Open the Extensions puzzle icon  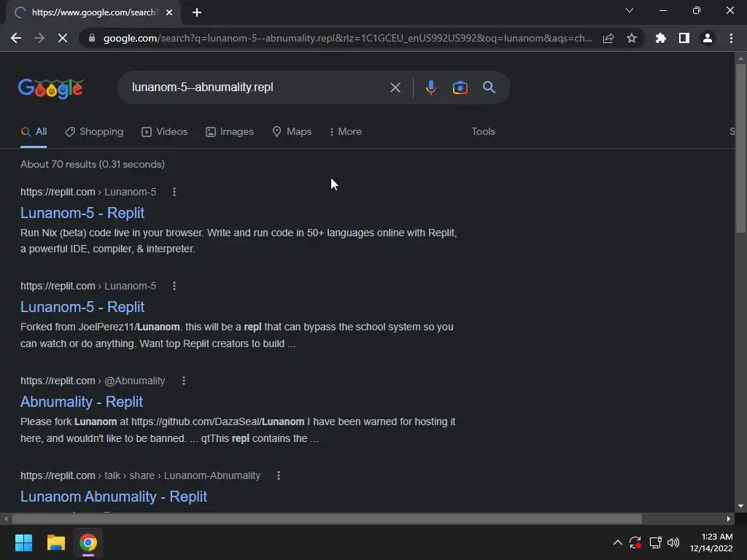tap(660, 38)
